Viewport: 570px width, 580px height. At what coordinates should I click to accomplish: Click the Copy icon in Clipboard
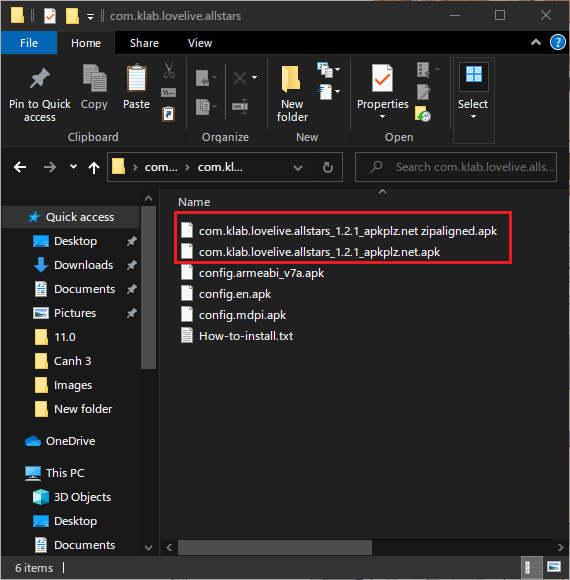coord(94,78)
